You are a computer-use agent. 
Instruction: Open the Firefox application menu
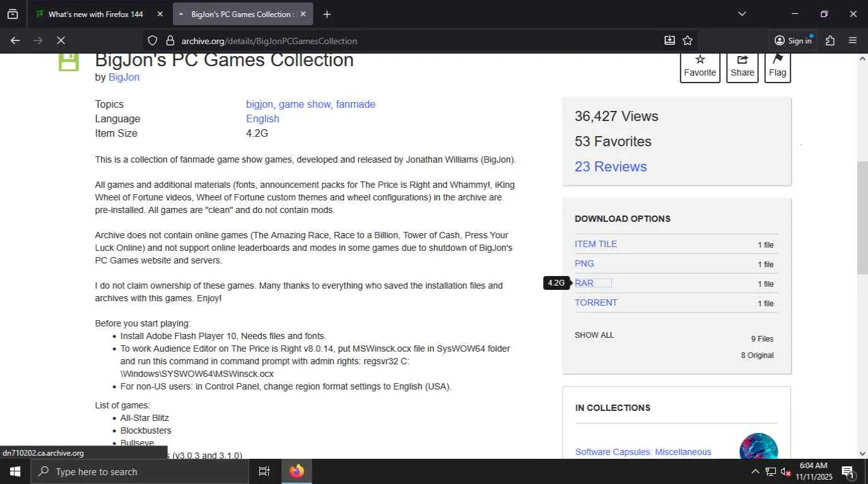(x=853, y=40)
